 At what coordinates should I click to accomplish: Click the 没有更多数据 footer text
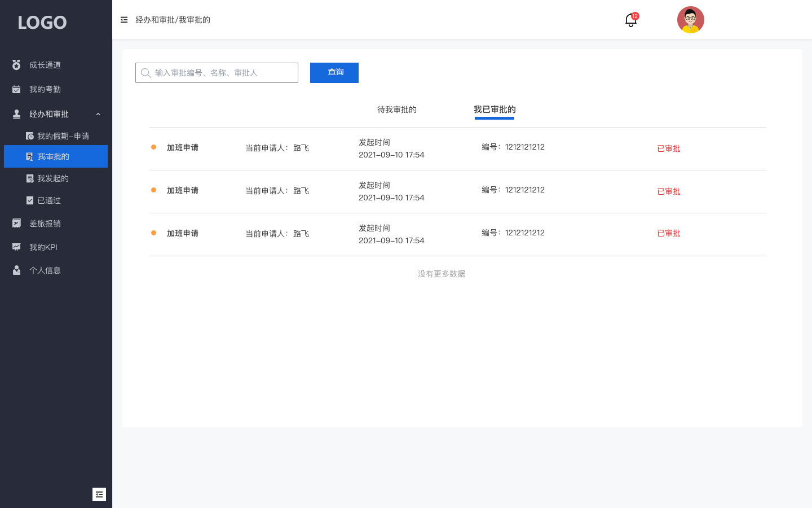point(442,274)
